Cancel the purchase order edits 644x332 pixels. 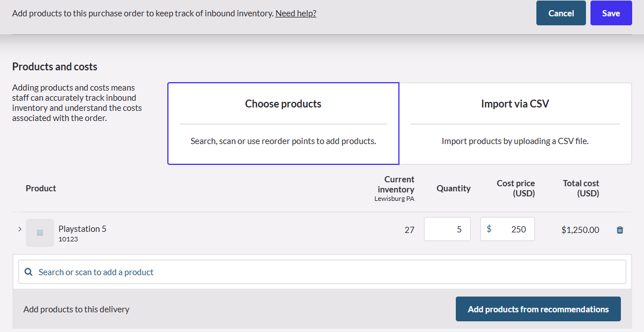[561, 13]
